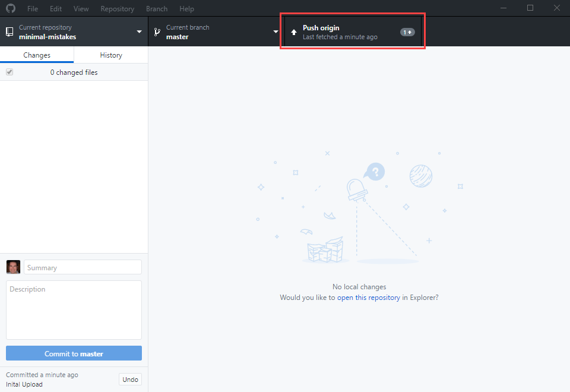Open the File menu
The height and width of the screenshot is (392, 570).
[x=32, y=9]
